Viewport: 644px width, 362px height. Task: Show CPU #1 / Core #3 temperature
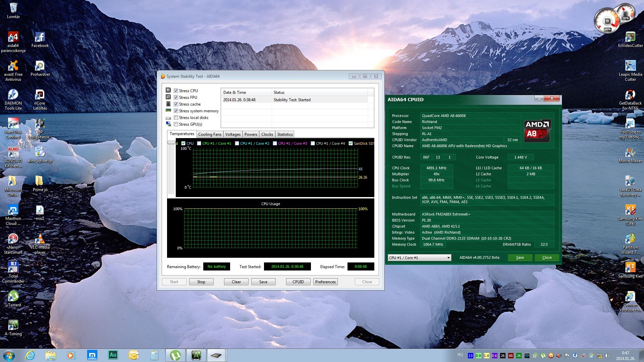[275, 143]
